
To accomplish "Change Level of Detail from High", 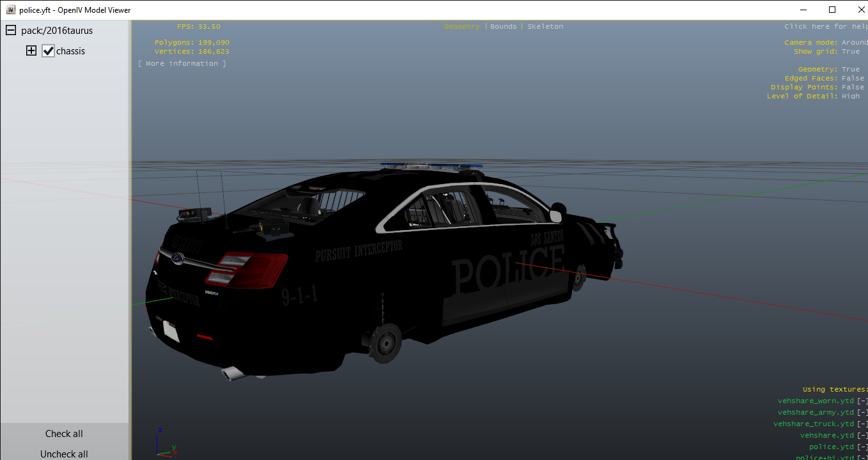I will (x=850, y=96).
